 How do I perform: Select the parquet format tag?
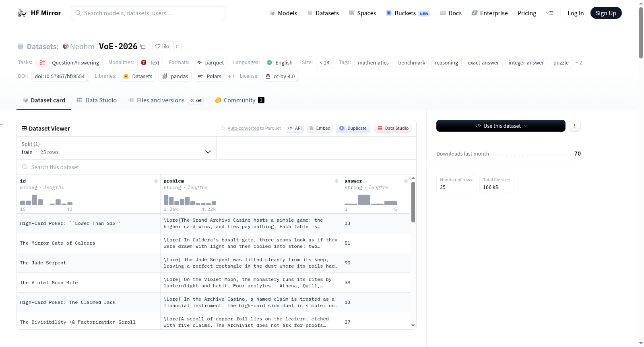coord(210,62)
